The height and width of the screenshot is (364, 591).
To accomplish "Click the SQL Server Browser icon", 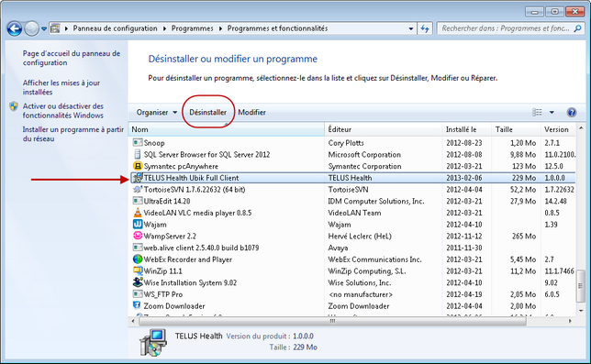I will pyautogui.click(x=138, y=154).
